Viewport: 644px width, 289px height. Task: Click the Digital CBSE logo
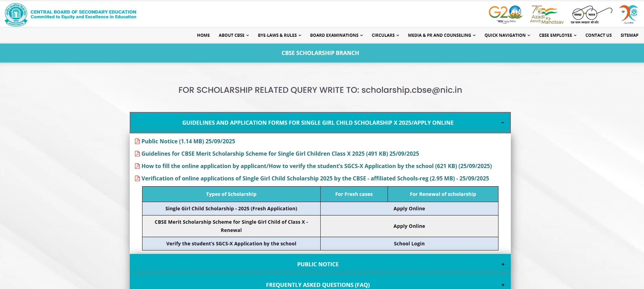click(x=629, y=14)
